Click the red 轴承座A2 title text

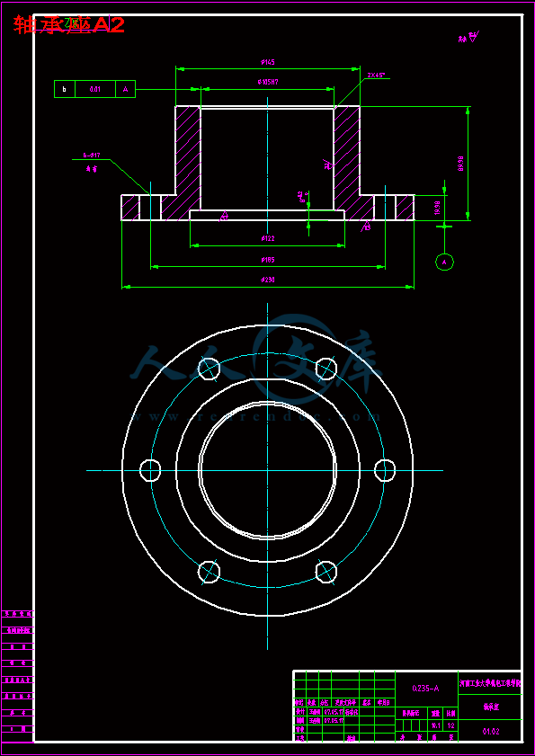(x=69, y=24)
